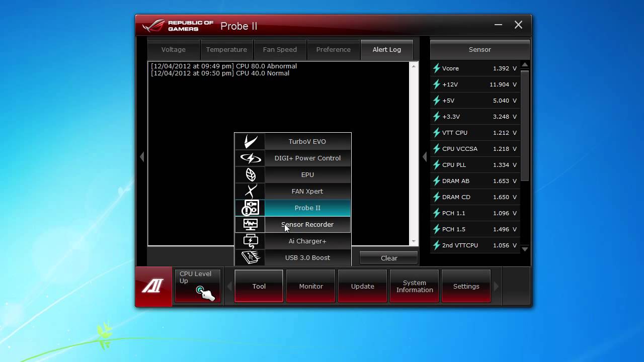Image resolution: width=644 pixels, height=362 pixels.
Task: Click the USB 3.0 Boost icon
Action: coord(250,258)
